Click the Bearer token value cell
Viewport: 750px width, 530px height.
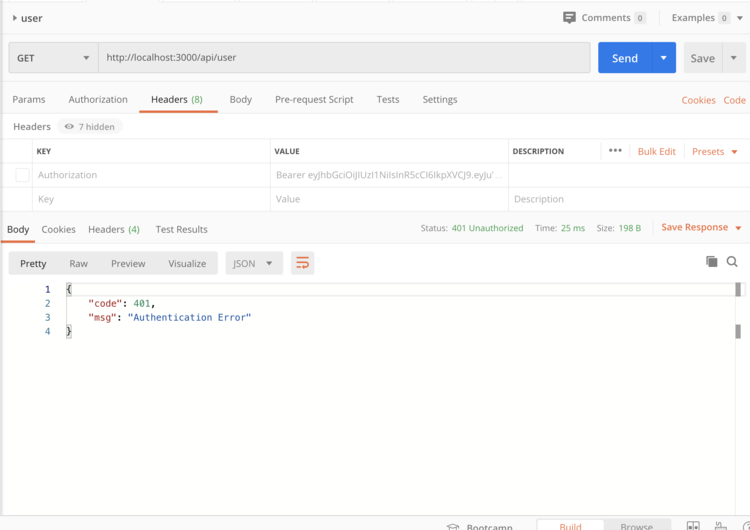point(389,175)
